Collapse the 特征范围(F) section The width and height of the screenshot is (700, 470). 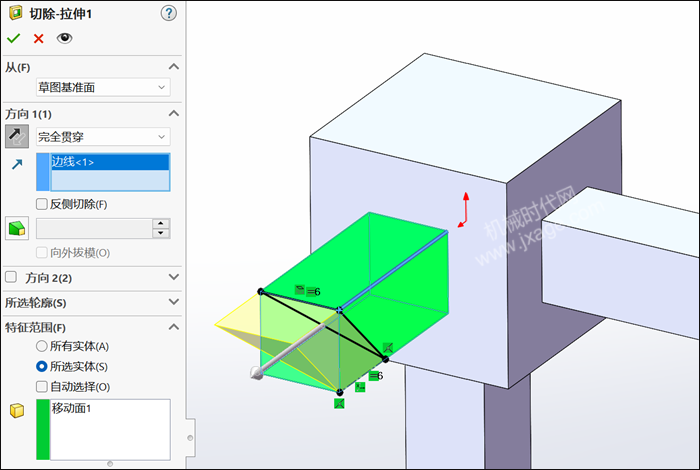tap(174, 327)
